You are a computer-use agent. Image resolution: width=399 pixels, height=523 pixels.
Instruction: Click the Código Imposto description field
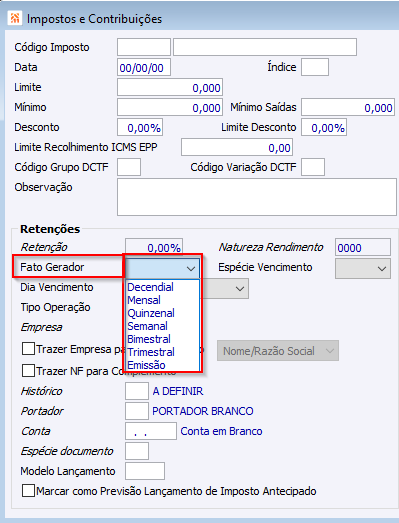pyautogui.click(x=265, y=47)
